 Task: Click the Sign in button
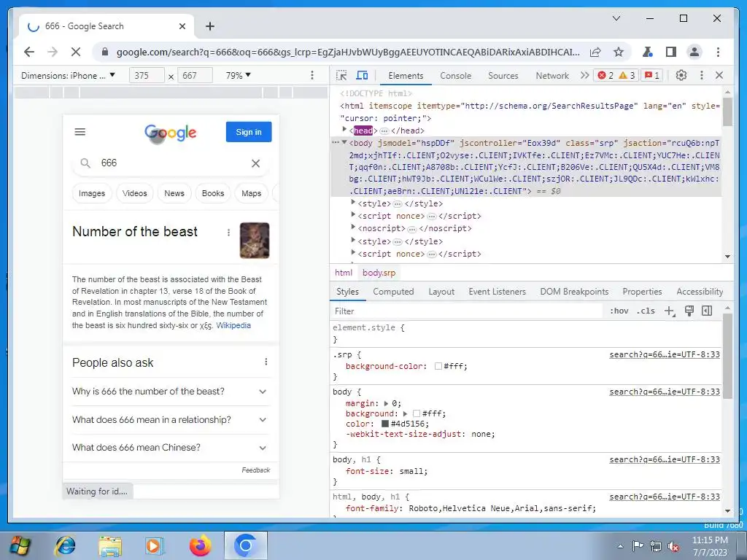coord(249,132)
